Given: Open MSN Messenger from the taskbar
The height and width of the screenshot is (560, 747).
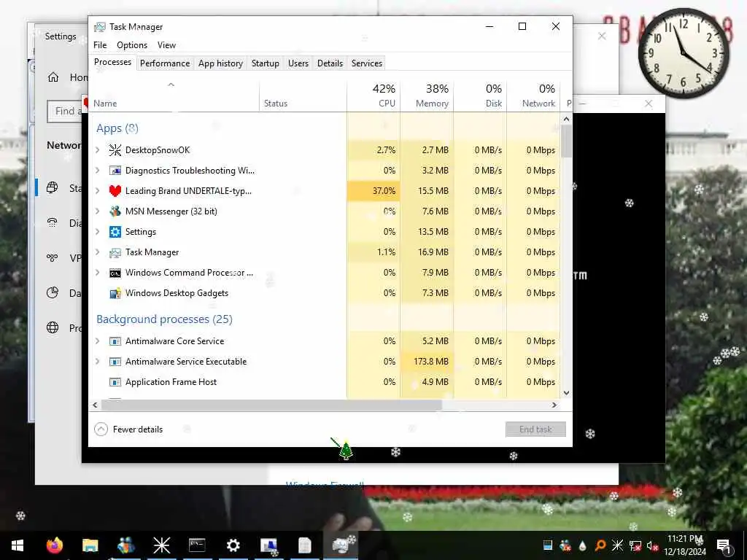Looking at the screenshot, I should point(125,545).
